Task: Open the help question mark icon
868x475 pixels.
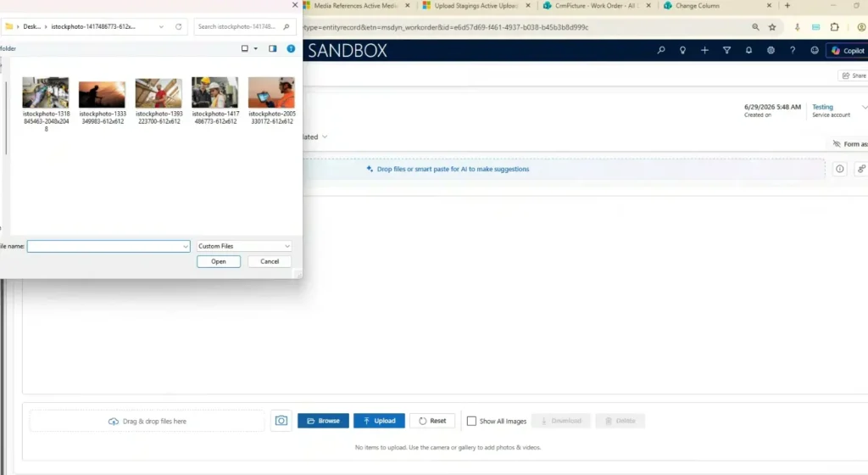Action: pos(793,50)
